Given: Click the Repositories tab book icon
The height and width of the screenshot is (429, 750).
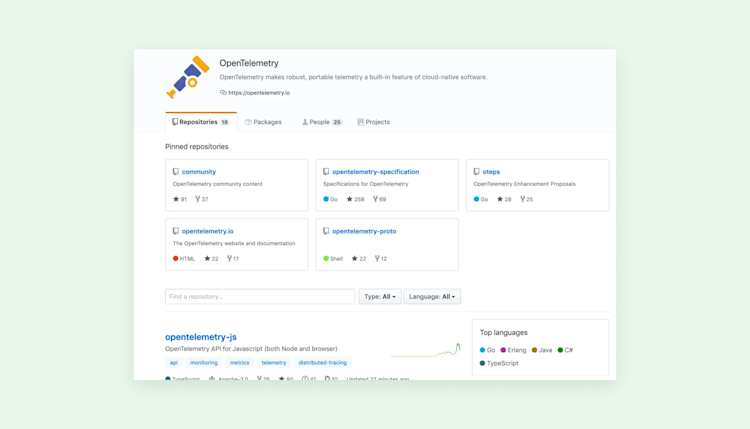Looking at the screenshot, I should click(x=175, y=122).
